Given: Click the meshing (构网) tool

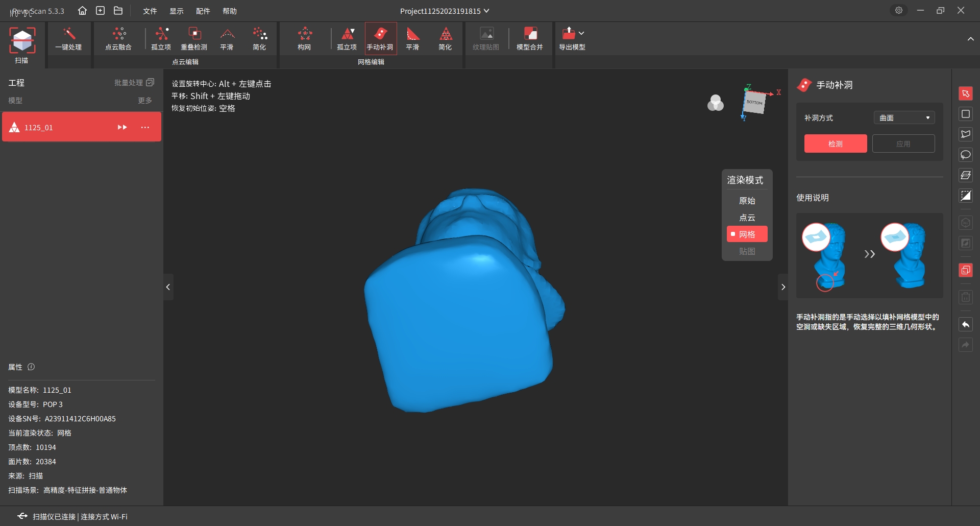Looking at the screenshot, I should pyautogui.click(x=304, y=39).
